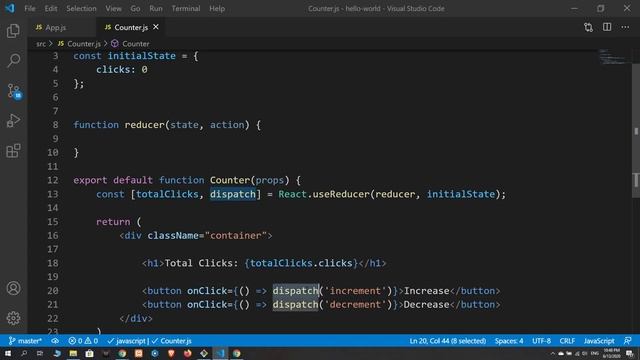Open the Manage gear icon
This screenshot has height=360, width=640.
13,318
